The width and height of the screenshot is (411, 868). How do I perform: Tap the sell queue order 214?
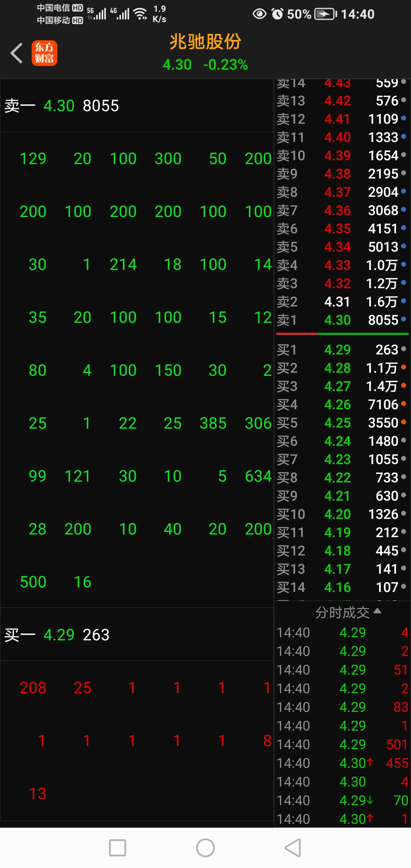click(123, 264)
